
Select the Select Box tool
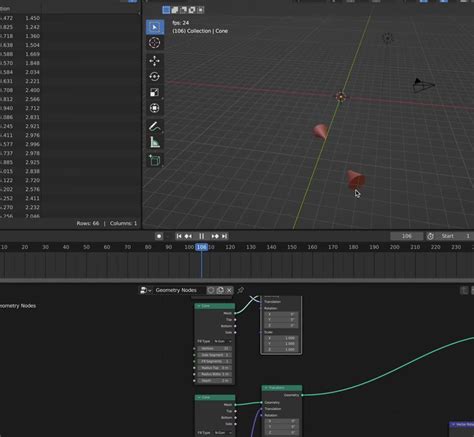[x=155, y=27]
